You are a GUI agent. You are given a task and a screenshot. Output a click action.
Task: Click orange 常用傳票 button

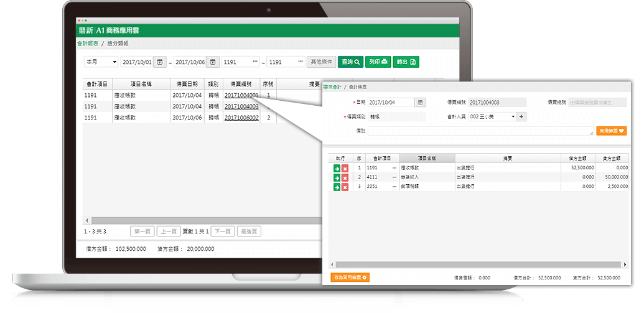(611, 131)
